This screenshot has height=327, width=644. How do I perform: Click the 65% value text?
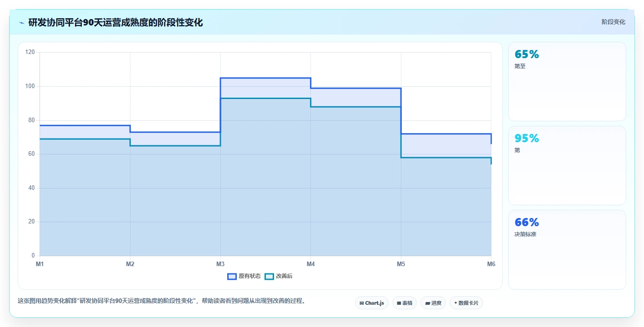pos(527,54)
